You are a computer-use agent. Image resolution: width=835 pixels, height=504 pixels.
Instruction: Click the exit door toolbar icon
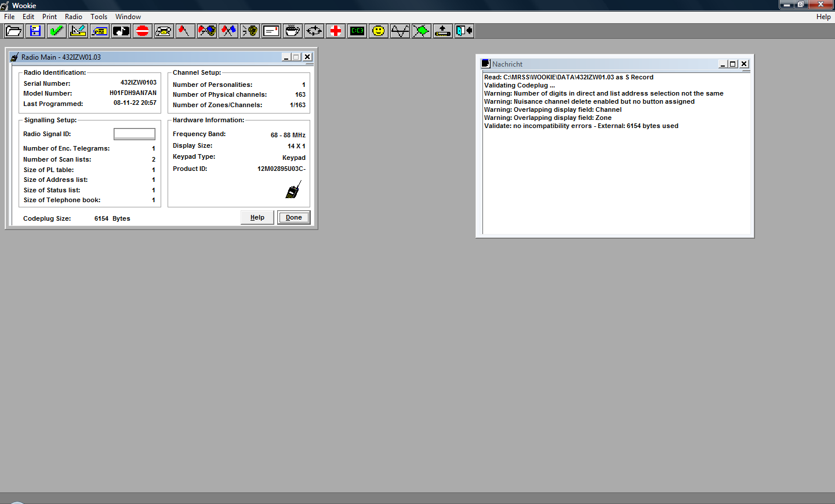coord(464,31)
